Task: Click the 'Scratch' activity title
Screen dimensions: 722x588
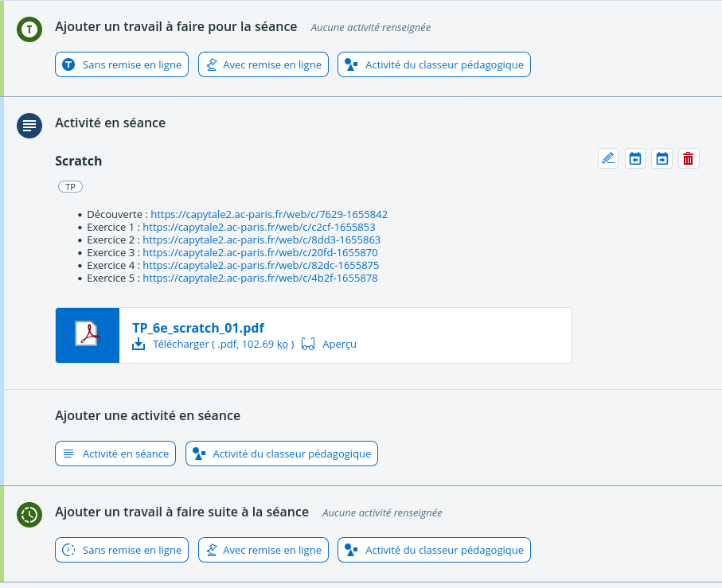Action: [78, 161]
